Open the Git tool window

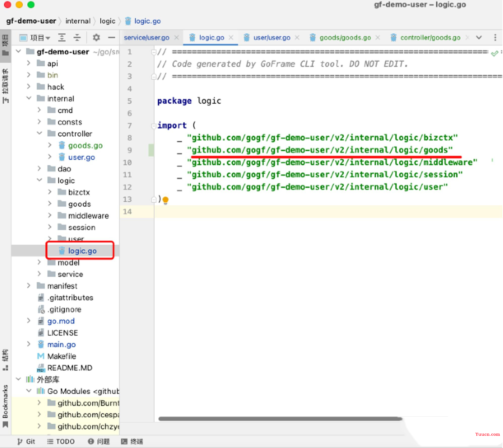coord(26,441)
